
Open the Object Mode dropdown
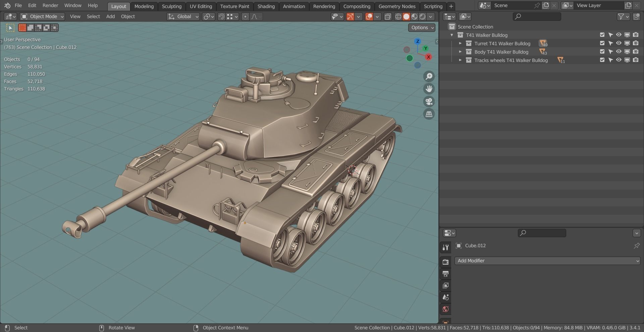(x=42, y=16)
